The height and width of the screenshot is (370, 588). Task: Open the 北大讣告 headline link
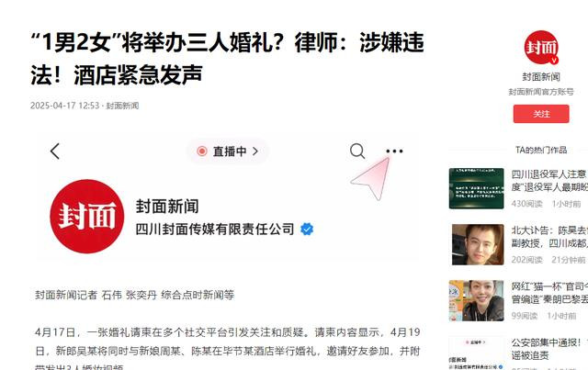pyautogui.click(x=549, y=237)
